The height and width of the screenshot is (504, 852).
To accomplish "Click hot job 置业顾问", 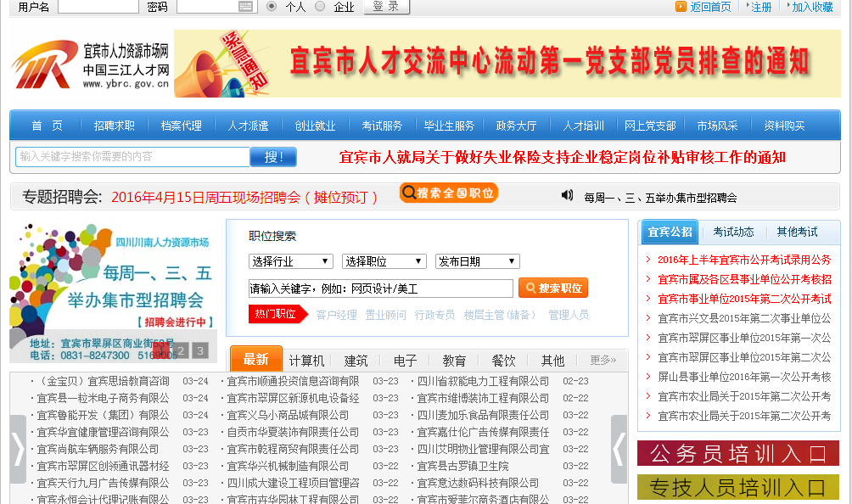I will 385,315.
